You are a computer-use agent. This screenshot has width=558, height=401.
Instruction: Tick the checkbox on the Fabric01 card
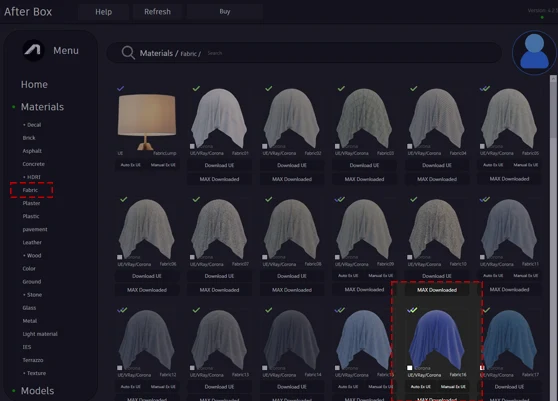pos(192,146)
